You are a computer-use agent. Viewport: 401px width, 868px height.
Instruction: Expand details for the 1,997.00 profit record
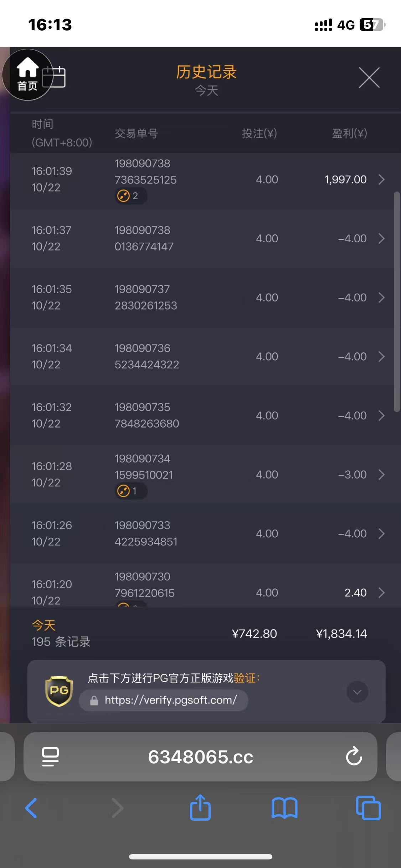click(x=381, y=180)
